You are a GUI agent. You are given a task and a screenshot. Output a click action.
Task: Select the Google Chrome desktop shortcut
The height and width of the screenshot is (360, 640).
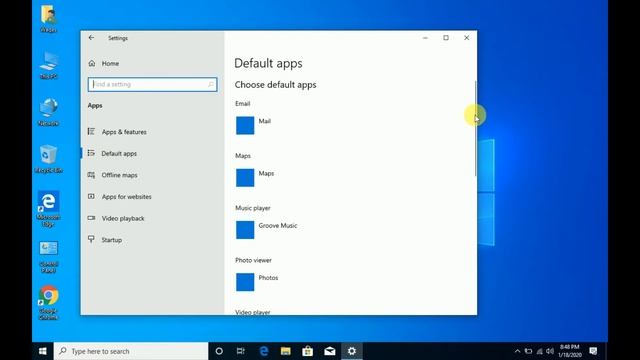tap(49, 302)
